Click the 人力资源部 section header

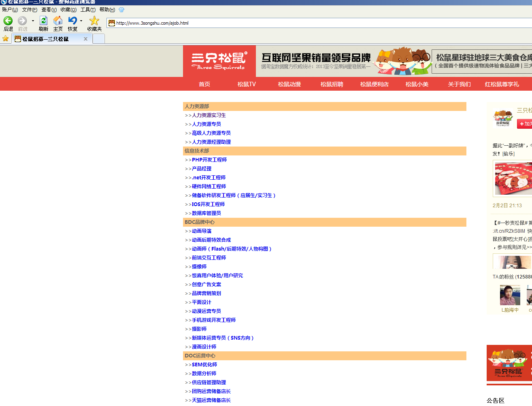click(325, 106)
